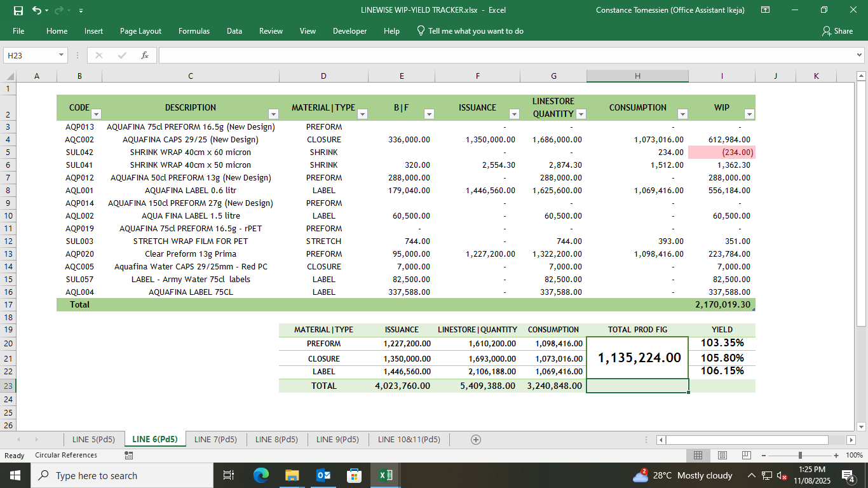Add a new sheet with plus icon
This screenshot has height=488, width=868.
[475, 440]
